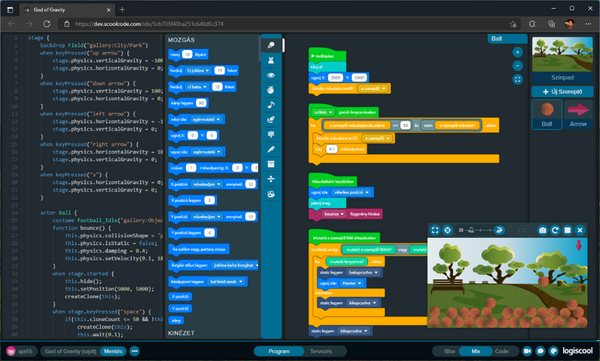Open 'véletlen pozíció' dropdown in workspace

(x=351, y=192)
